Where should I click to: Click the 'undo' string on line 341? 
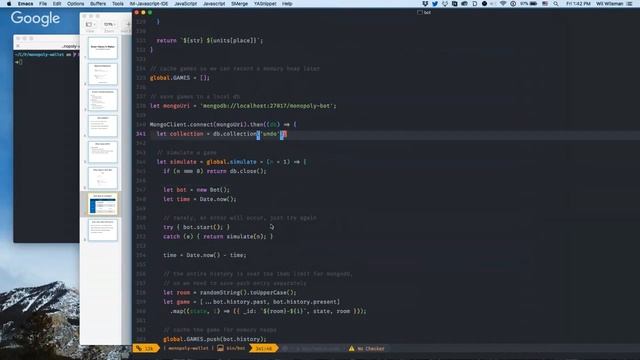tap(270, 134)
